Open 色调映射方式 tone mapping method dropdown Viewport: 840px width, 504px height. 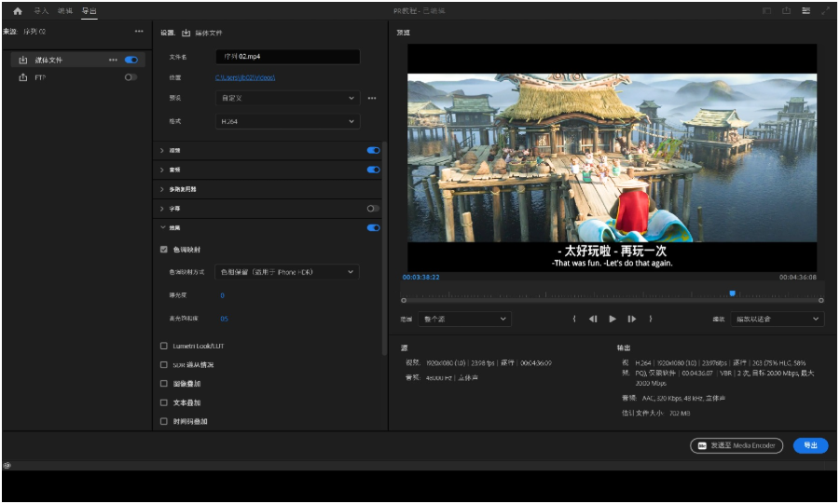pyautogui.click(x=286, y=272)
